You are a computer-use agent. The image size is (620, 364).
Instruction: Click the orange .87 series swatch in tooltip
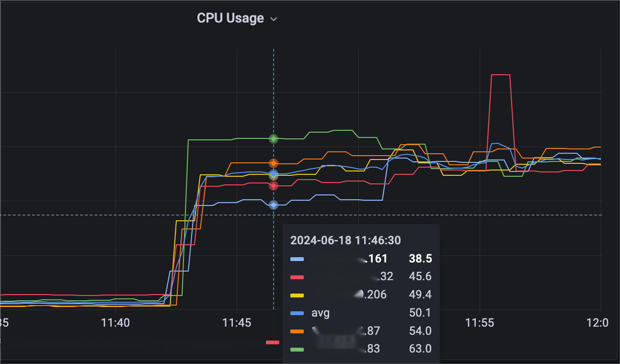(x=297, y=331)
